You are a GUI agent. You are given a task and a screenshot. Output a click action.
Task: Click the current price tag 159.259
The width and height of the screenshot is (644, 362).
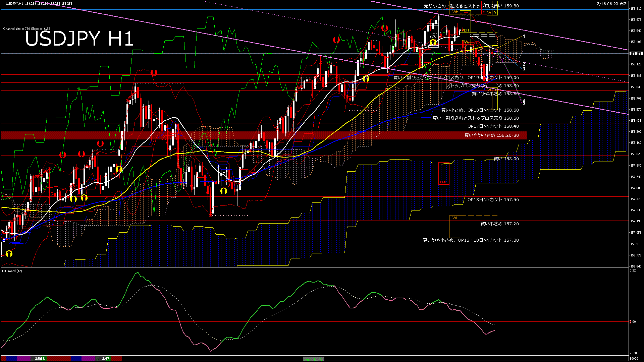pos(636,53)
